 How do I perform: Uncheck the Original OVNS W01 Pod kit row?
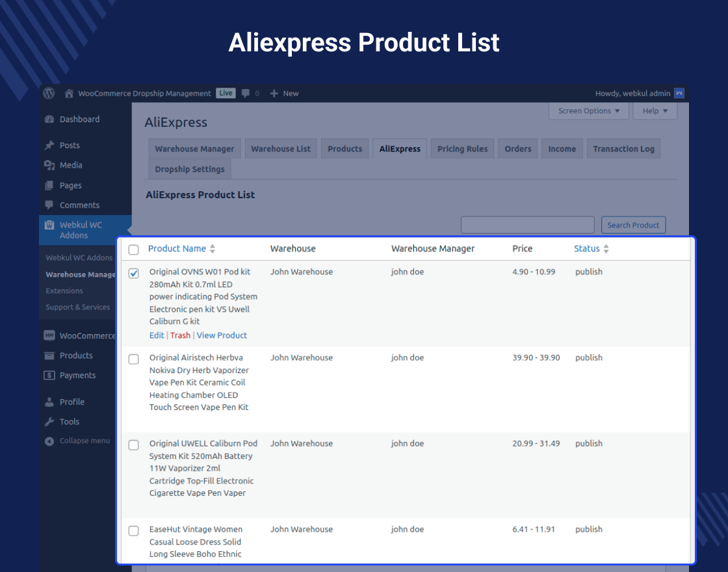pyautogui.click(x=133, y=273)
